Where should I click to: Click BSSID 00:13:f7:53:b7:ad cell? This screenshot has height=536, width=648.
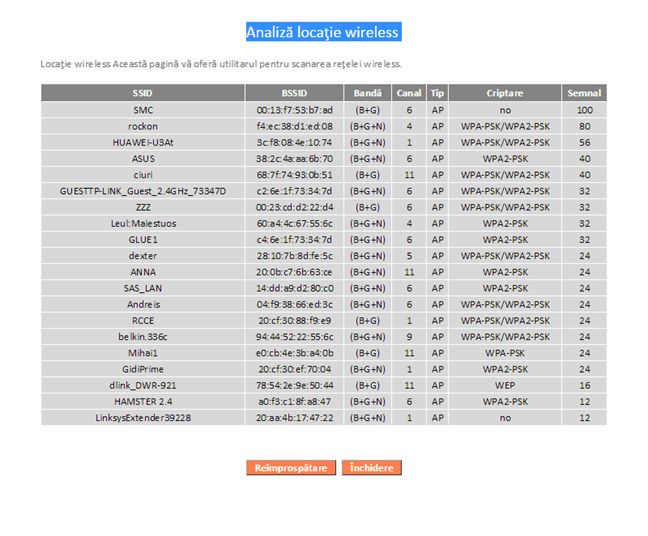pos(294,110)
